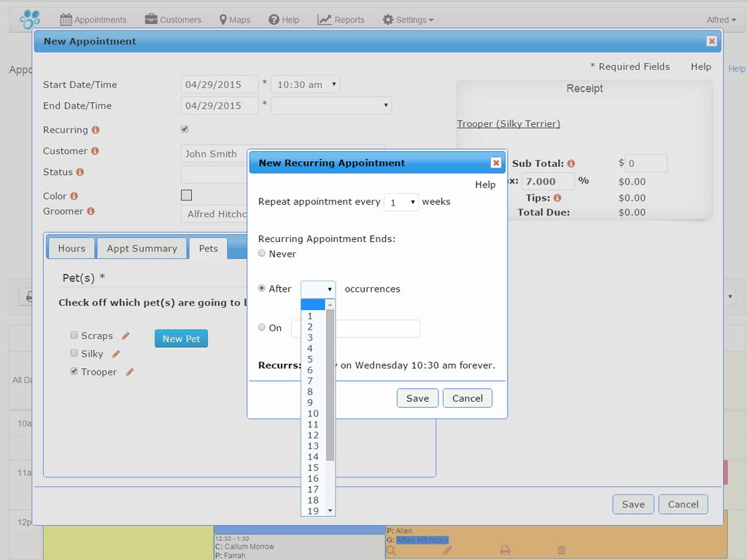This screenshot has width=747, height=560.
Task: Uncheck the Recurring checkbox
Action: click(x=184, y=128)
